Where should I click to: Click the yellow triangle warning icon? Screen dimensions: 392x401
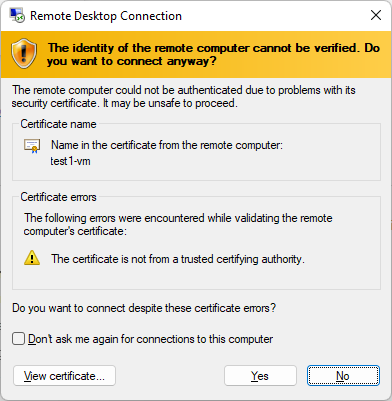pyautogui.click(x=32, y=258)
